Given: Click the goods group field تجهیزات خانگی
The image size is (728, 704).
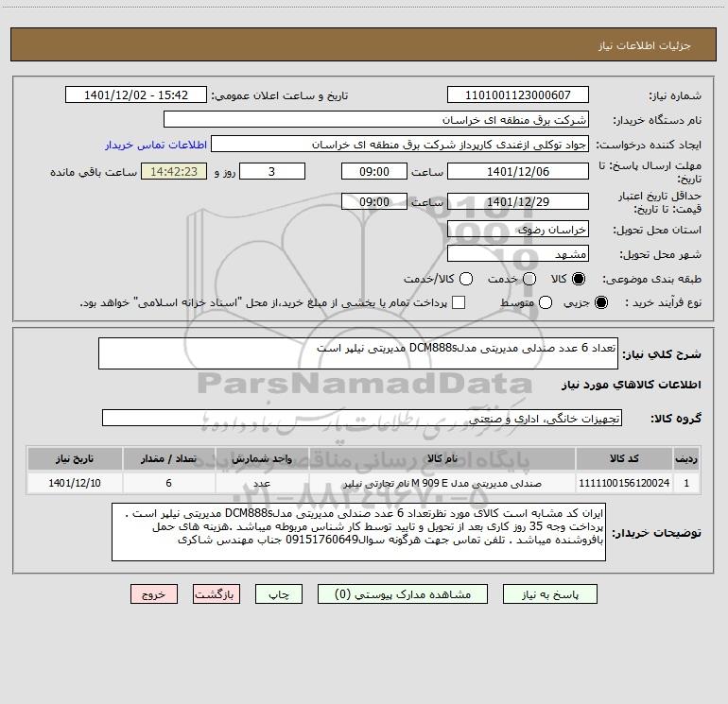Looking at the screenshot, I should tap(362, 418).
